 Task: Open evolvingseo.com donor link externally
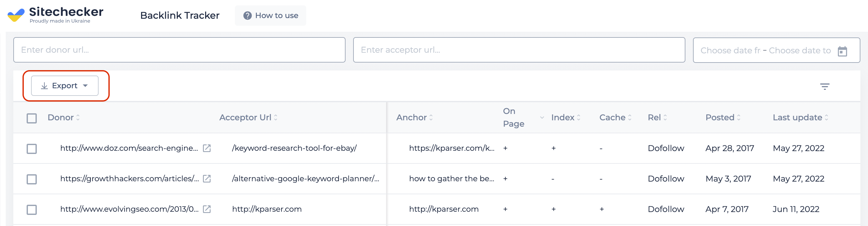tap(207, 209)
